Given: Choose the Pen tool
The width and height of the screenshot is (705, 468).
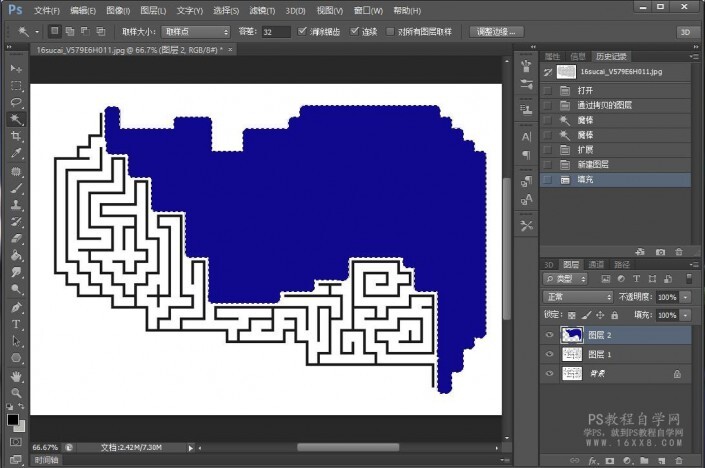Looking at the screenshot, I should [16, 307].
